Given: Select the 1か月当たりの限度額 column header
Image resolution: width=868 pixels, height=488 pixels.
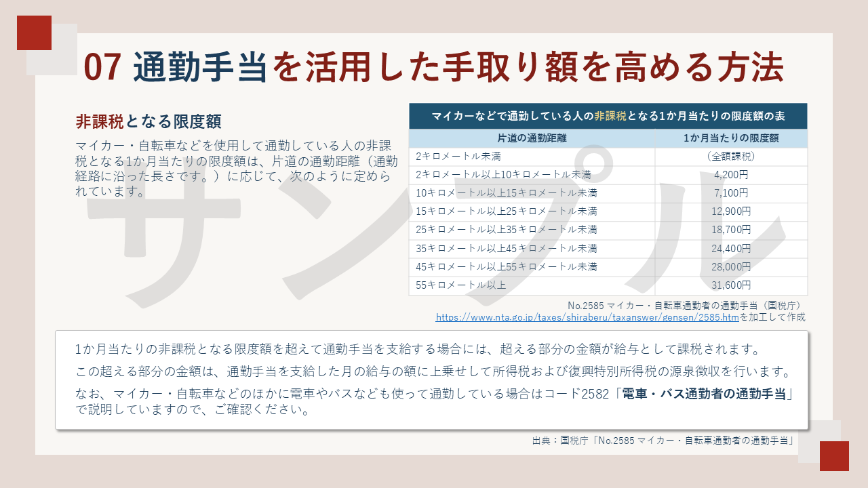Looking at the screenshot, I should click(730, 138).
